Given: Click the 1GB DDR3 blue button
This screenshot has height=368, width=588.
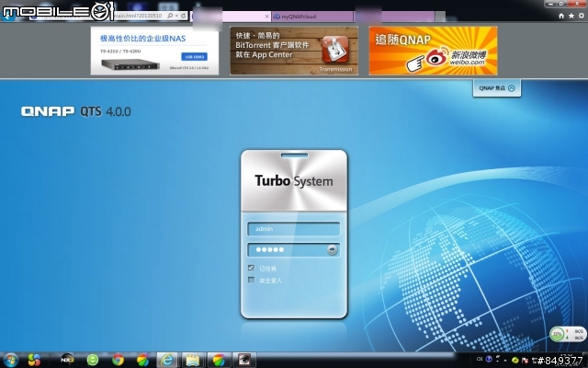Looking at the screenshot, I should coord(194,57).
